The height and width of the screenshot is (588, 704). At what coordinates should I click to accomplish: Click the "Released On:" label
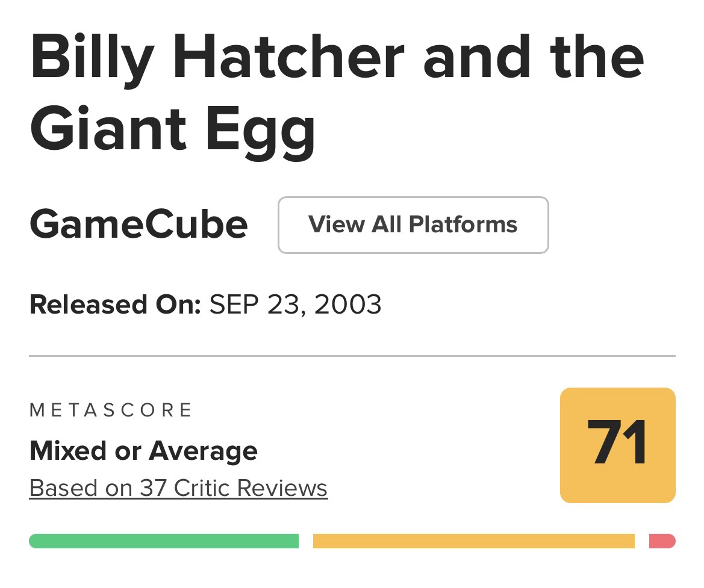point(114,305)
